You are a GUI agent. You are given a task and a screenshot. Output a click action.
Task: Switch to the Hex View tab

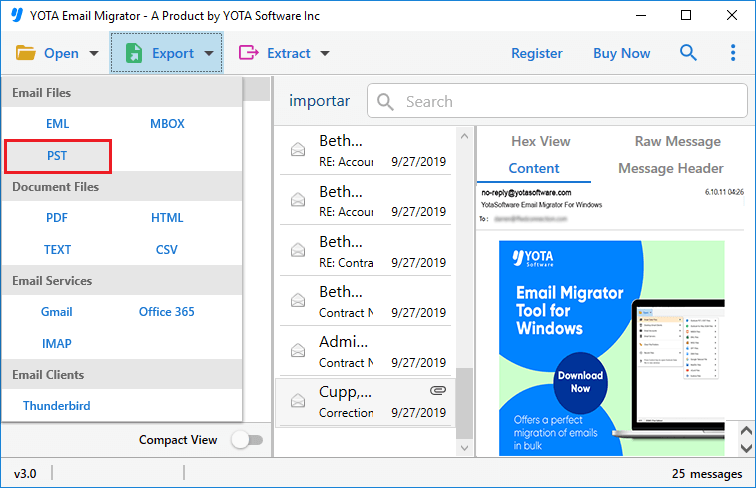click(540, 142)
